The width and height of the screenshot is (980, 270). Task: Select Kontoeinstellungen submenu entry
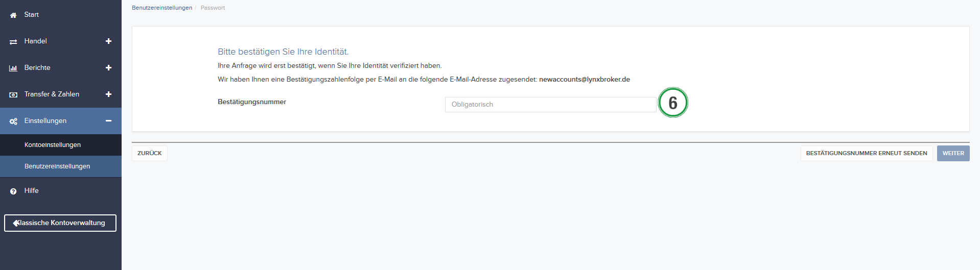click(x=61, y=145)
